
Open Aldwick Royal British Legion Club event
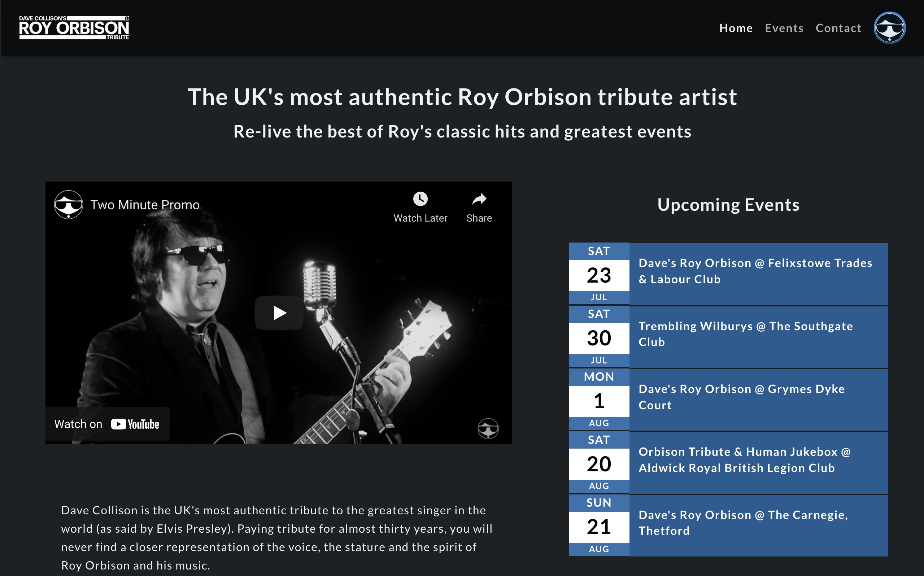pos(744,460)
